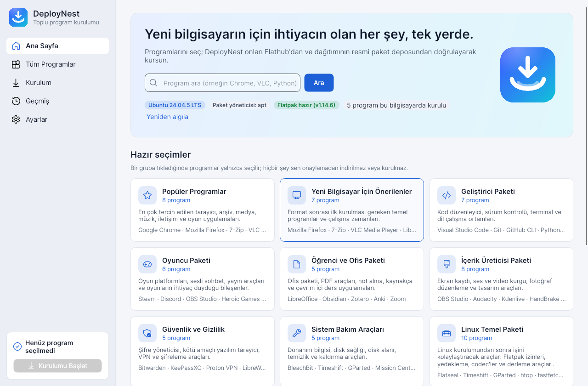Go to Ana Sayfa in the sidebar
588x386 pixels.
[x=57, y=46]
